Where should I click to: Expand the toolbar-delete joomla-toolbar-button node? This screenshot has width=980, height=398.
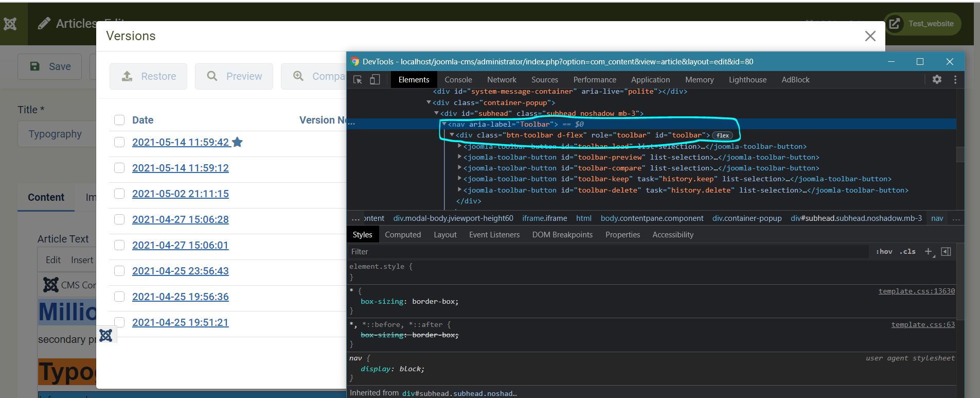[x=460, y=190]
